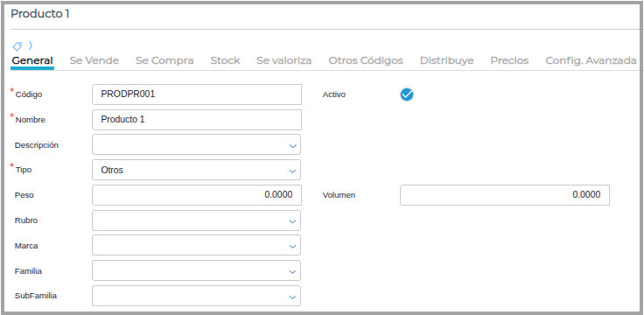Open the SubFamilia dropdown
Viewport: 644px width, 315px height.
(x=196, y=296)
